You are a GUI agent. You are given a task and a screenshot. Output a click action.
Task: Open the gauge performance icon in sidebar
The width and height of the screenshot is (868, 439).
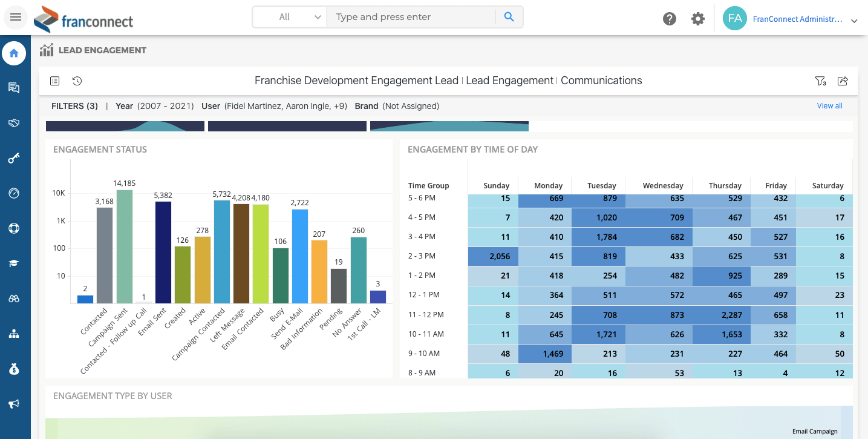point(14,193)
